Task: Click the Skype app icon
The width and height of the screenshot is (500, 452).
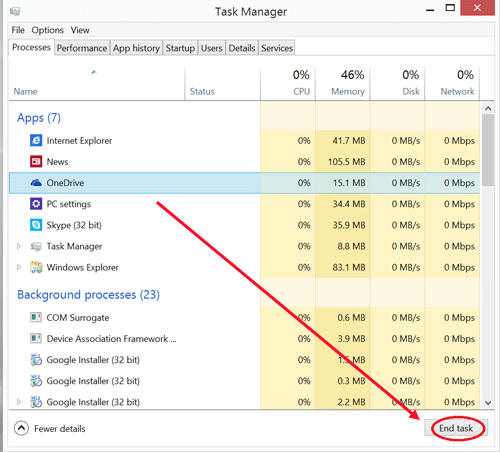Action: coord(36,225)
